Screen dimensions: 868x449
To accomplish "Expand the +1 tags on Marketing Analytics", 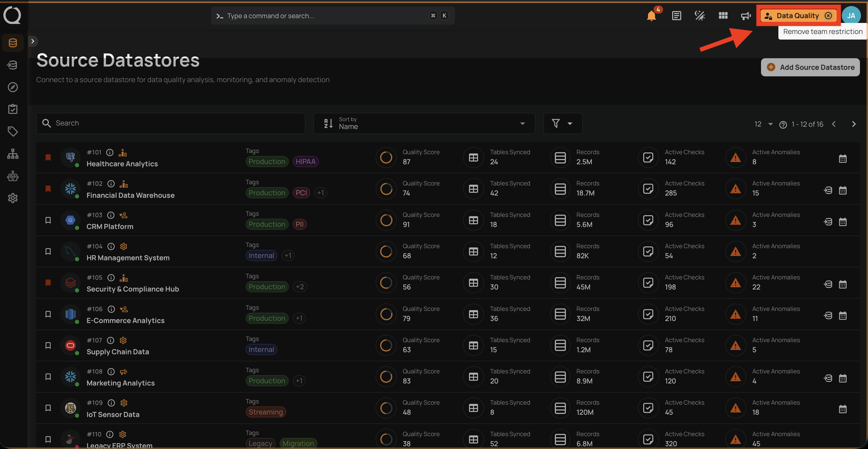I will coord(299,381).
